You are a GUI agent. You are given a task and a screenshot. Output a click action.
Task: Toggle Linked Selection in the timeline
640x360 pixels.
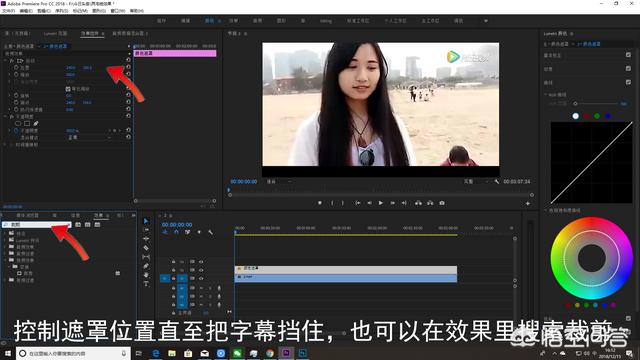click(x=187, y=232)
